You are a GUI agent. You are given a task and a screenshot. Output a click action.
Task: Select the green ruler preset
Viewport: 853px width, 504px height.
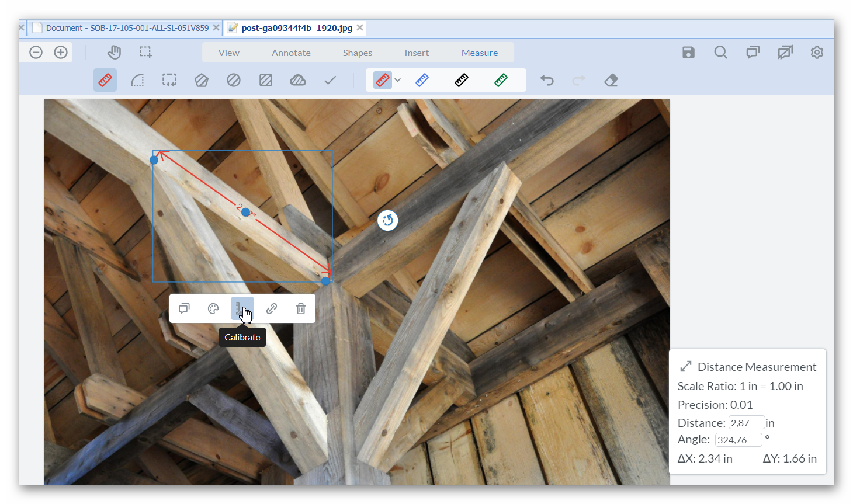tap(501, 81)
